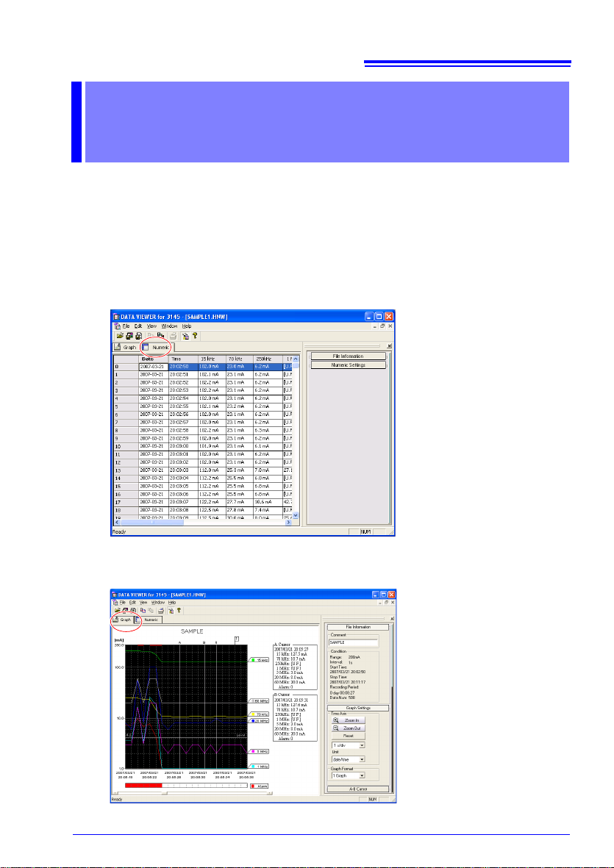614x868 pixels.
Task: Click the red alarm bar below the graph
Action: (143, 786)
